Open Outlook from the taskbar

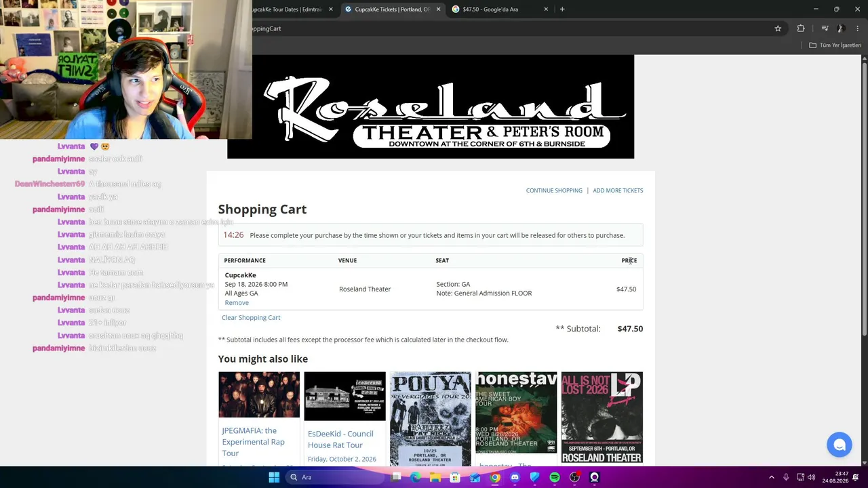tap(475, 477)
